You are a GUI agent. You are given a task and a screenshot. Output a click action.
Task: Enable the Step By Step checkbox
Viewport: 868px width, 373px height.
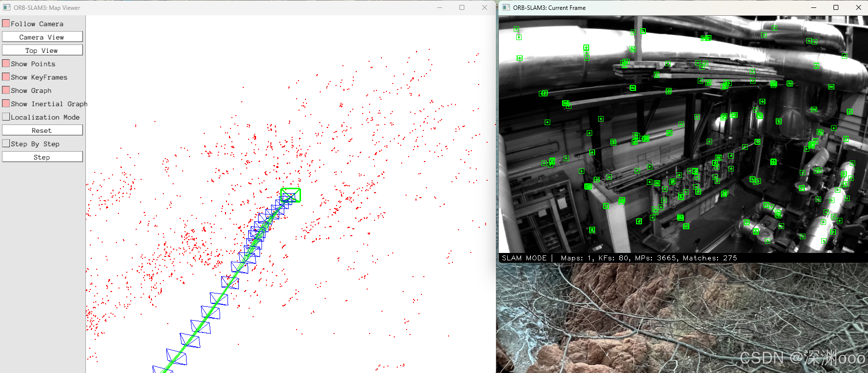click(x=6, y=143)
